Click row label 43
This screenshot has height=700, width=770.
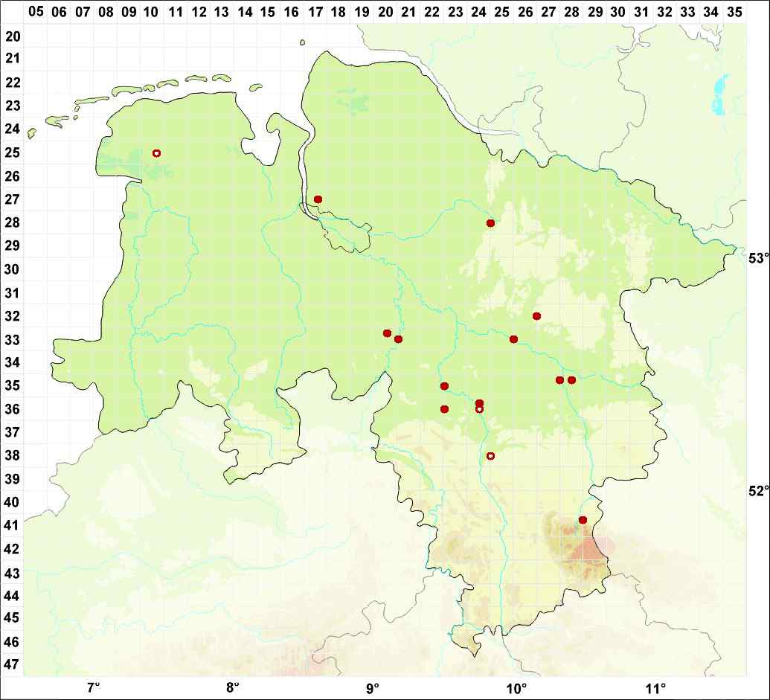pos(13,573)
